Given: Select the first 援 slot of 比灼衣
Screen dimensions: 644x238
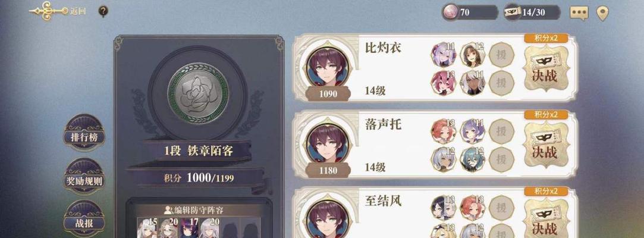Looking at the screenshot, I should 501,55.
